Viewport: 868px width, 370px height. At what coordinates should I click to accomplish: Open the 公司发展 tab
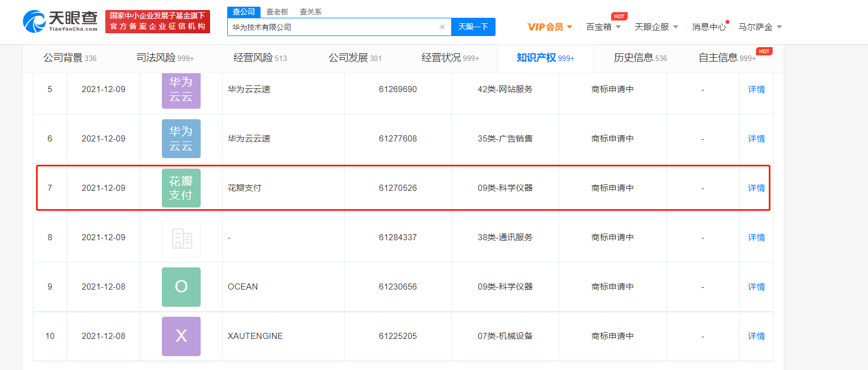tap(355, 58)
